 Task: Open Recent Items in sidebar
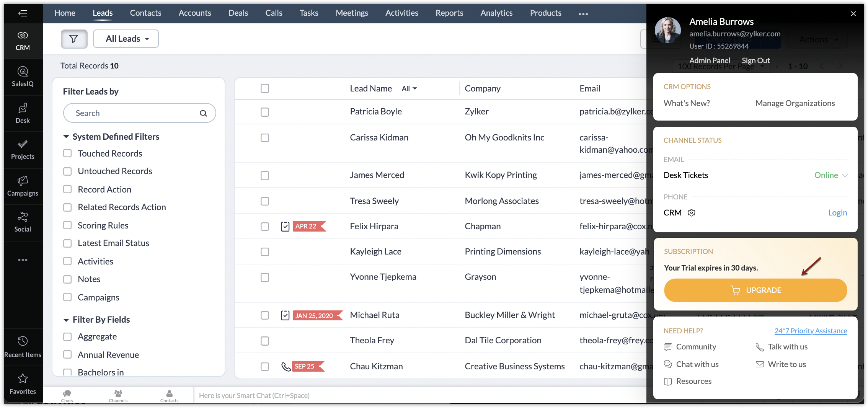(x=23, y=347)
